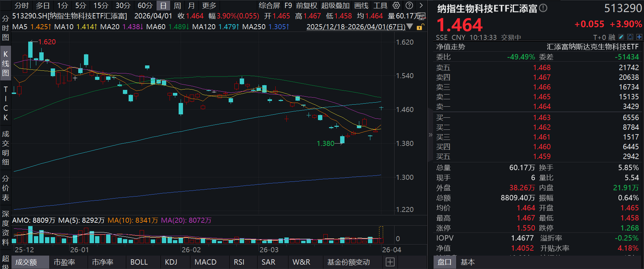Image resolution: width=644 pixels, height=269 pixels.
Task: Select the 周 weekly period tab
Action: pyautogui.click(x=177, y=6)
